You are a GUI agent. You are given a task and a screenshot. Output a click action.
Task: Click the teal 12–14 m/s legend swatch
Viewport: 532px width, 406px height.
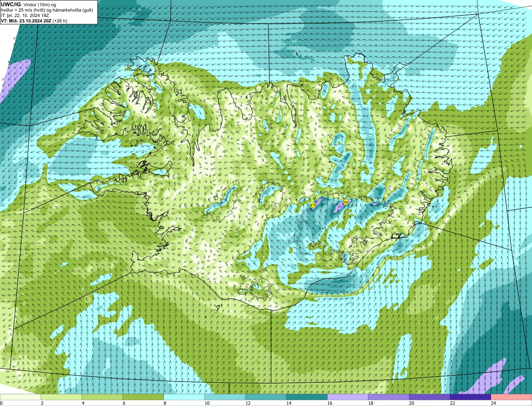266,397
